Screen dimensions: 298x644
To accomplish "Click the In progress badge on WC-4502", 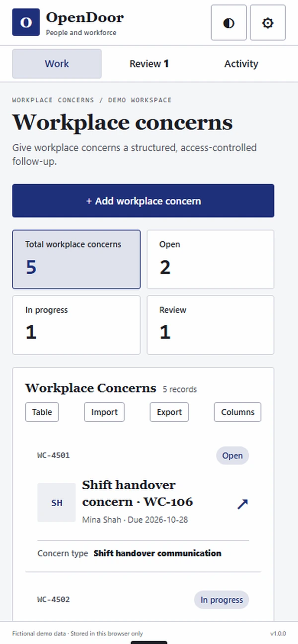I will [x=222, y=600].
